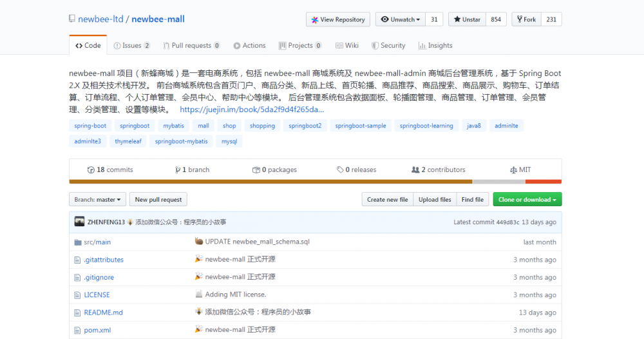This screenshot has height=339, width=644.
Task: Select the springboot-sample topic tag
Action: pyautogui.click(x=361, y=126)
